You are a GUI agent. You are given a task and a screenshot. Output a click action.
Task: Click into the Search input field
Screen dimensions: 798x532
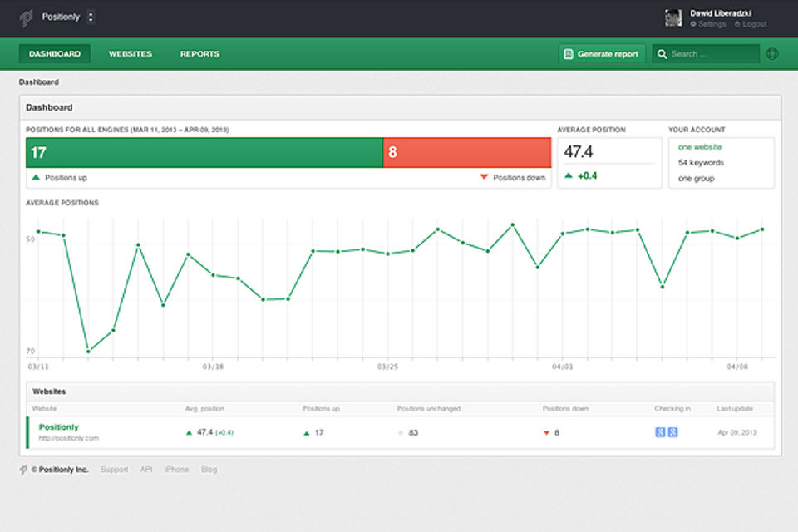coord(712,54)
